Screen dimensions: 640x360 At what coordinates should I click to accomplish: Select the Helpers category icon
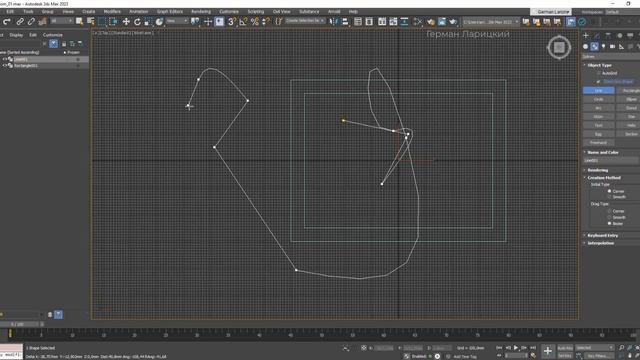point(621,47)
